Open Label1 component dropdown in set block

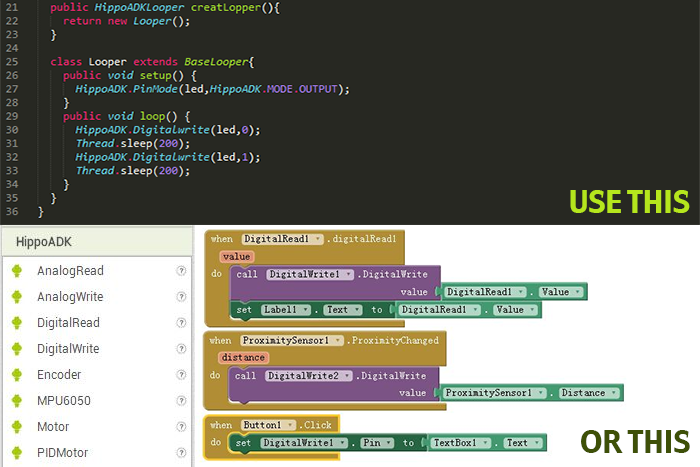coord(286,309)
